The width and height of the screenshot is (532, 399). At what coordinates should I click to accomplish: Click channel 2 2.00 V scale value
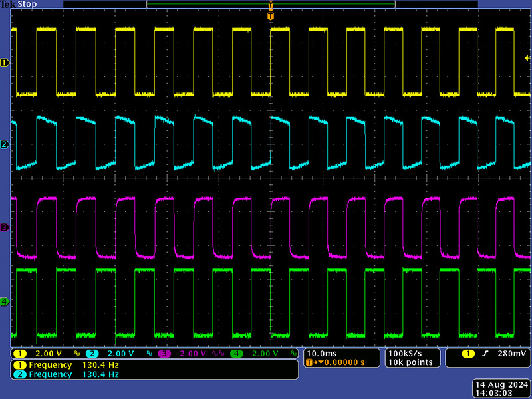(120, 354)
